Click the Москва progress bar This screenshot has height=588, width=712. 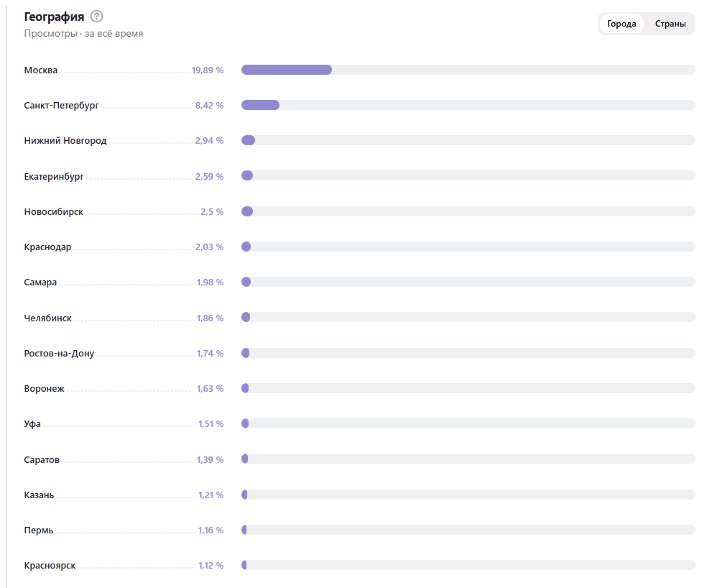[x=468, y=70]
